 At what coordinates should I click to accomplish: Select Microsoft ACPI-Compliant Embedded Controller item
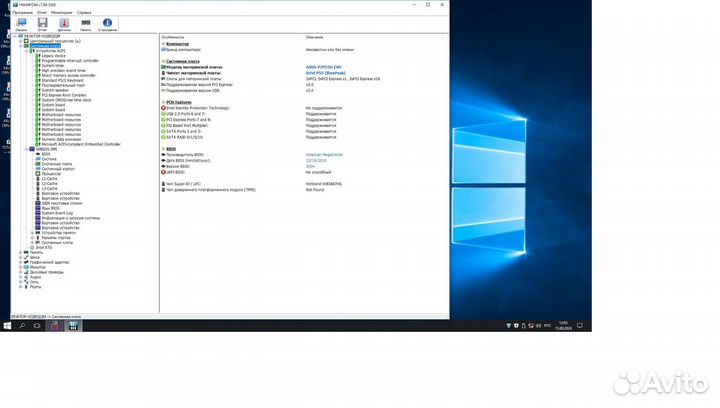pos(81,144)
